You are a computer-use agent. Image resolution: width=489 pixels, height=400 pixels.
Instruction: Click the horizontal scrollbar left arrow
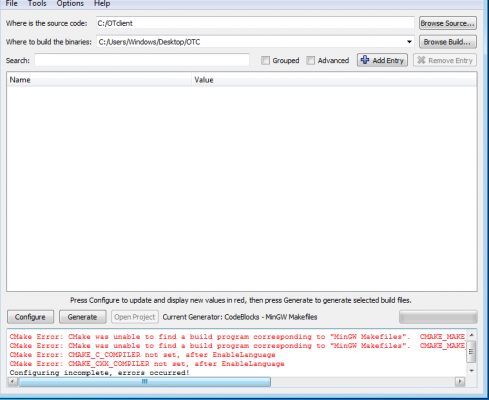pos(13,381)
